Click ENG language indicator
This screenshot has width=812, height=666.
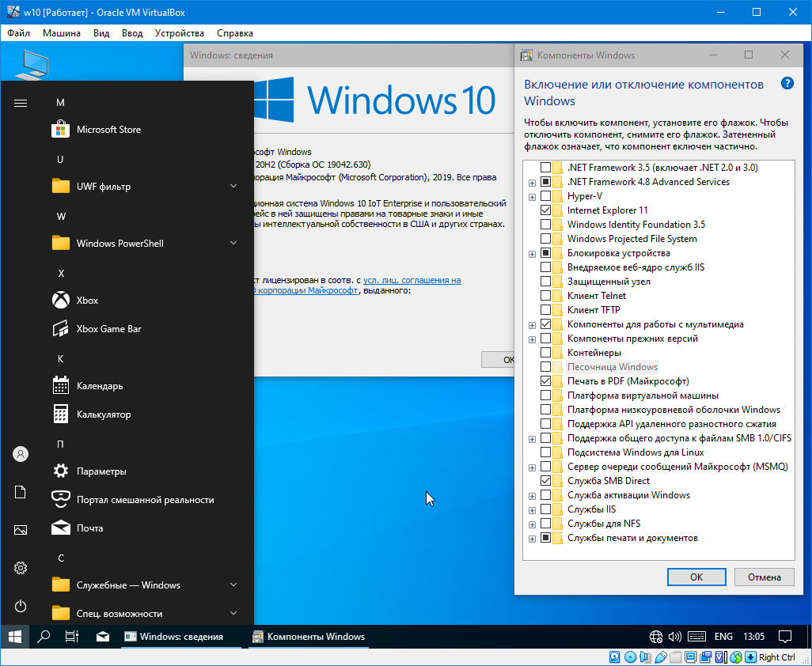(723, 637)
